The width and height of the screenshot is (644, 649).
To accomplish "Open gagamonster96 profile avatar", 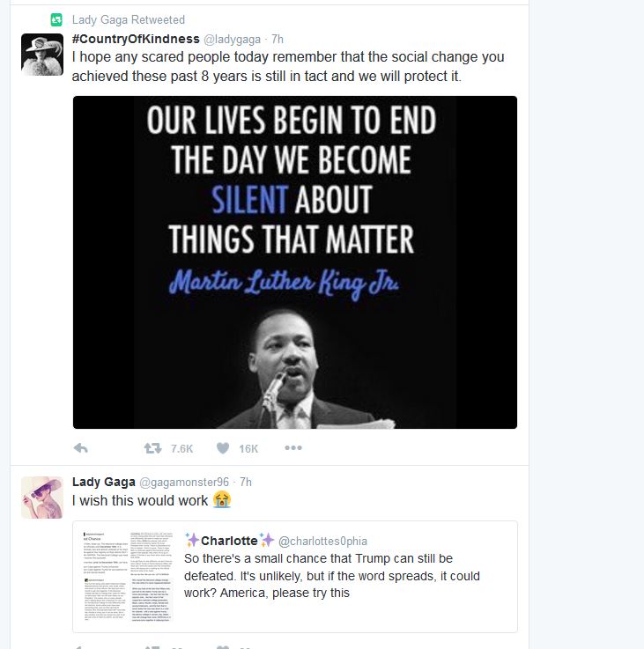I will (42, 498).
